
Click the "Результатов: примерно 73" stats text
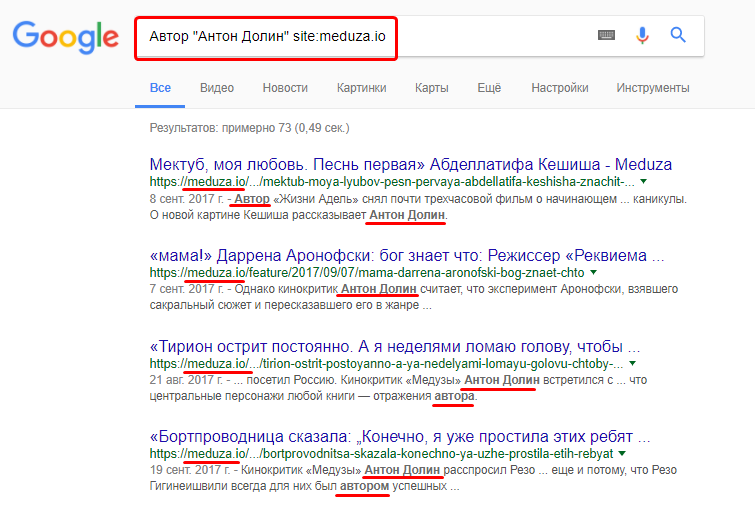249,128
